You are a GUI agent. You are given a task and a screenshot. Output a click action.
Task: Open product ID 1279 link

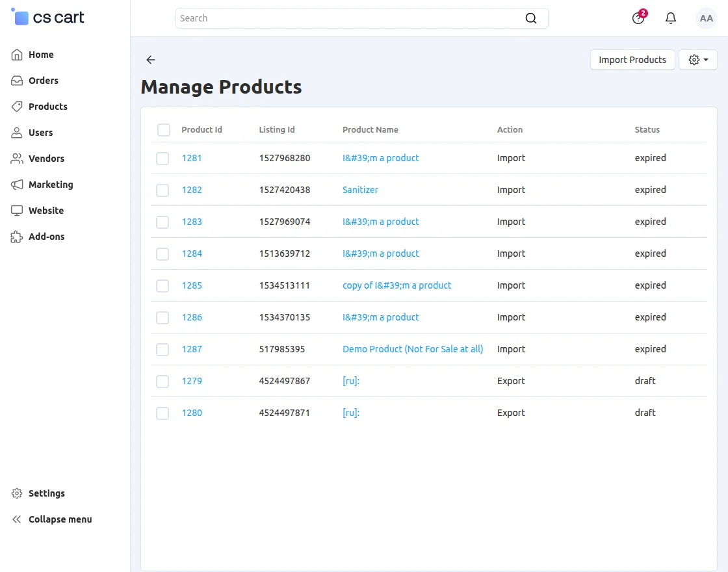(x=192, y=382)
